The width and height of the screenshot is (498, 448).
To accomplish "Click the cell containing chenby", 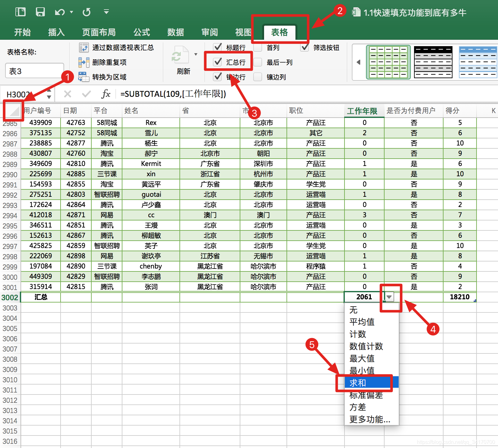I will (x=151, y=266).
